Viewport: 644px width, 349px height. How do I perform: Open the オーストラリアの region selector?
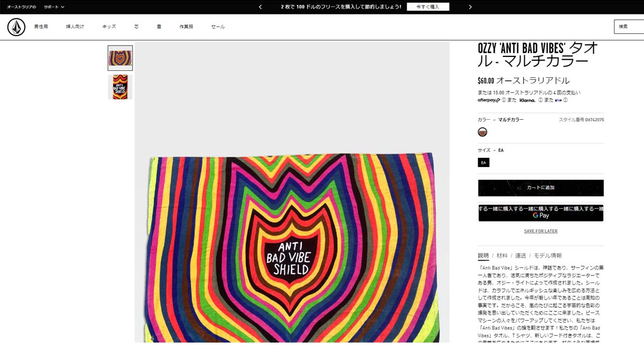(x=21, y=7)
